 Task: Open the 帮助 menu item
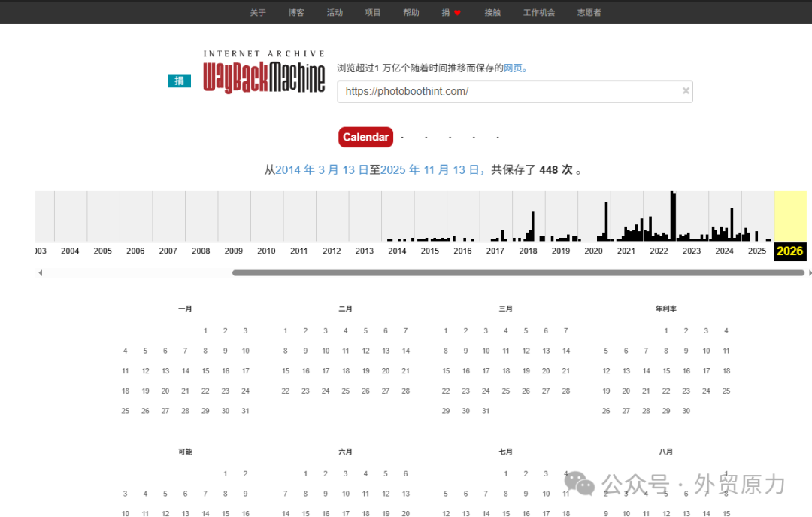[x=411, y=12]
